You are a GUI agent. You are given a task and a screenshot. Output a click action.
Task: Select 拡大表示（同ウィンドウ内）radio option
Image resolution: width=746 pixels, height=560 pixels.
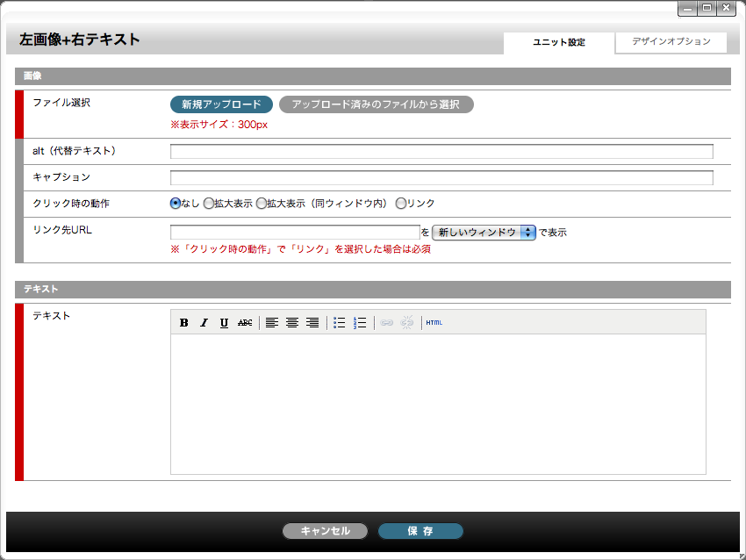tap(262, 203)
